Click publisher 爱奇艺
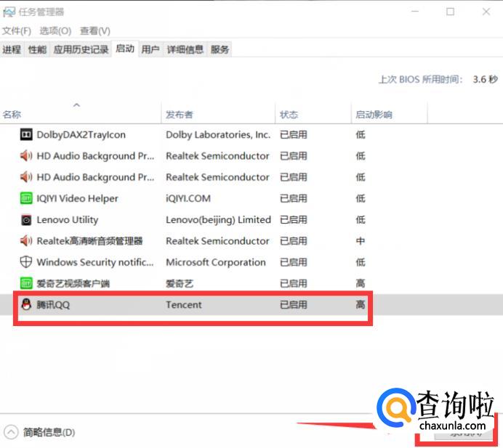This screenshot has width=503, height=448. pos(180,283)
